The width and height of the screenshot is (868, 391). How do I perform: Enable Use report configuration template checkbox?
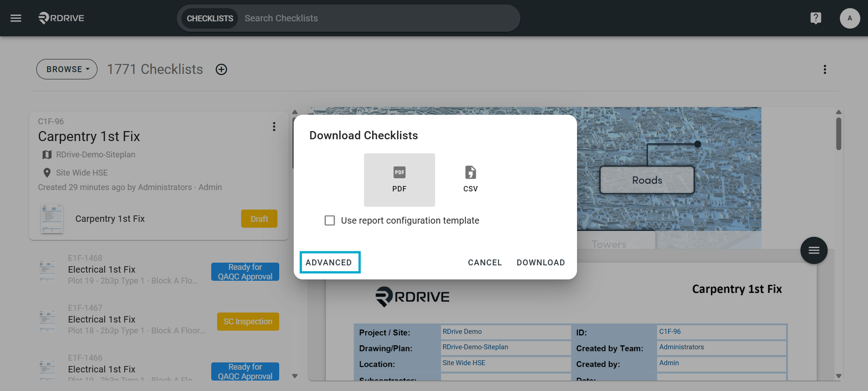coord(330,220)
